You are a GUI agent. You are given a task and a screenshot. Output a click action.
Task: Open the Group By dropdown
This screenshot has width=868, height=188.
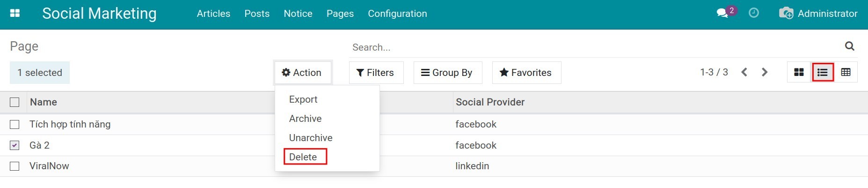click(447, 73)
